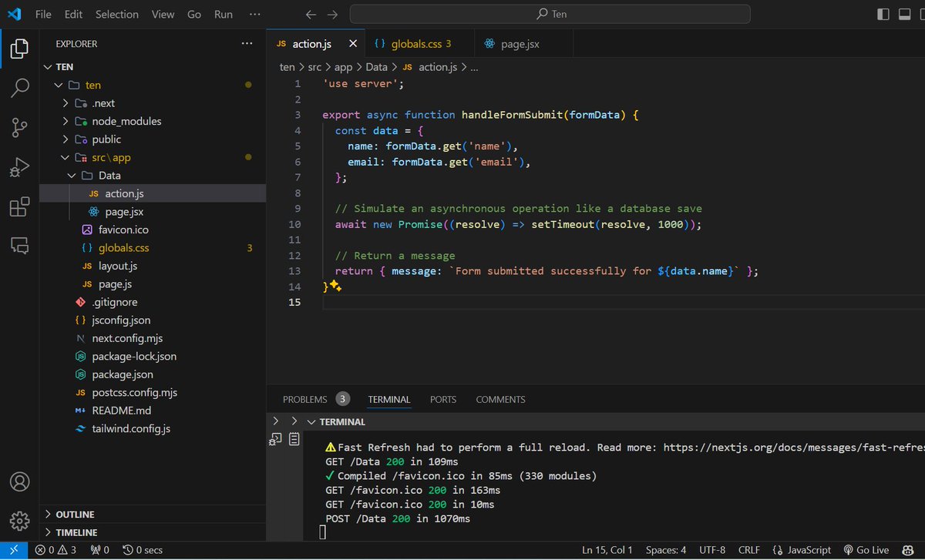Viewport: 925px width, 560px height.
Task: Click the remote window icon in status bar
Action: tap(15, 550)
